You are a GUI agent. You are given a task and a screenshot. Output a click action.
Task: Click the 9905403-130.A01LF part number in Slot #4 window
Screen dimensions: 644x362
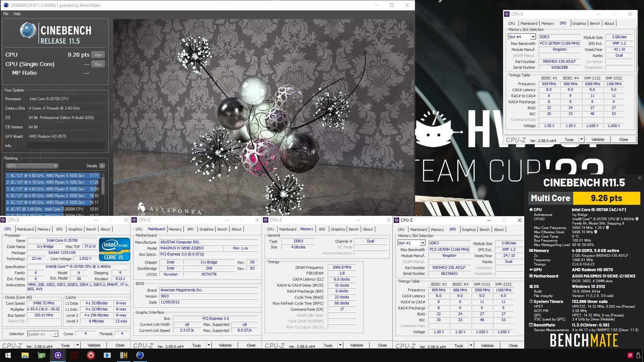click(x=559, y=61)
